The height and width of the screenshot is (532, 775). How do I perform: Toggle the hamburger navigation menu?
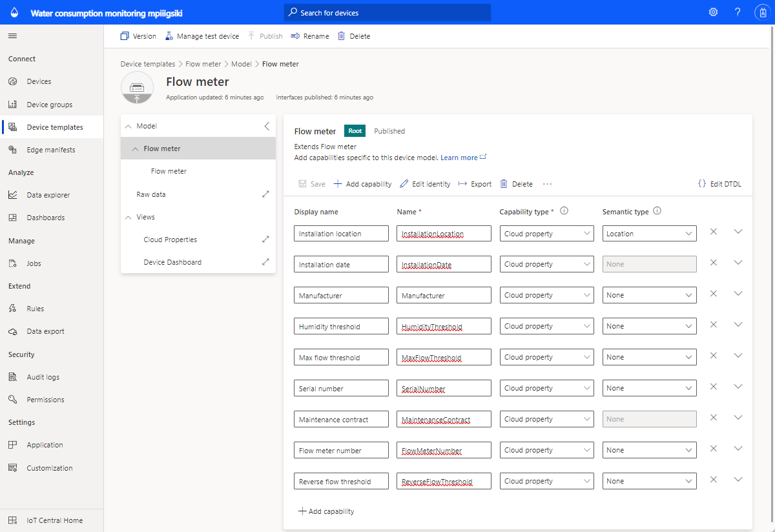click(x=13, y=36)
